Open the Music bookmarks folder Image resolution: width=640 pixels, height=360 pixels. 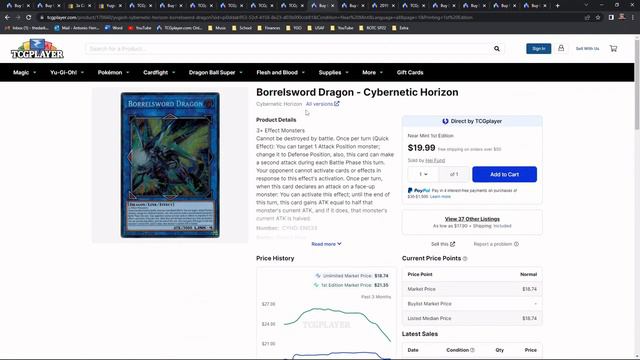click(x=217, y=28)
